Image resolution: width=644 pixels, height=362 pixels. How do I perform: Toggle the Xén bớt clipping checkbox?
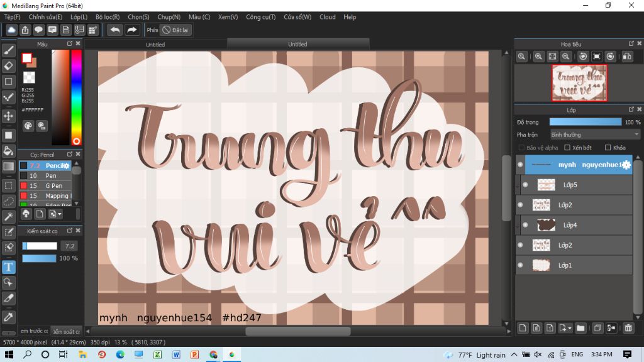567,148
